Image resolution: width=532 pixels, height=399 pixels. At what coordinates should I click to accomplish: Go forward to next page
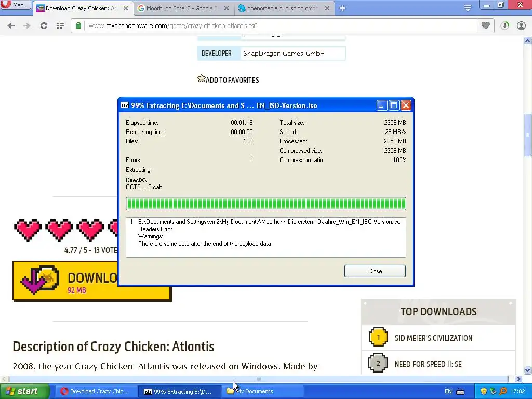click(27, 26)
